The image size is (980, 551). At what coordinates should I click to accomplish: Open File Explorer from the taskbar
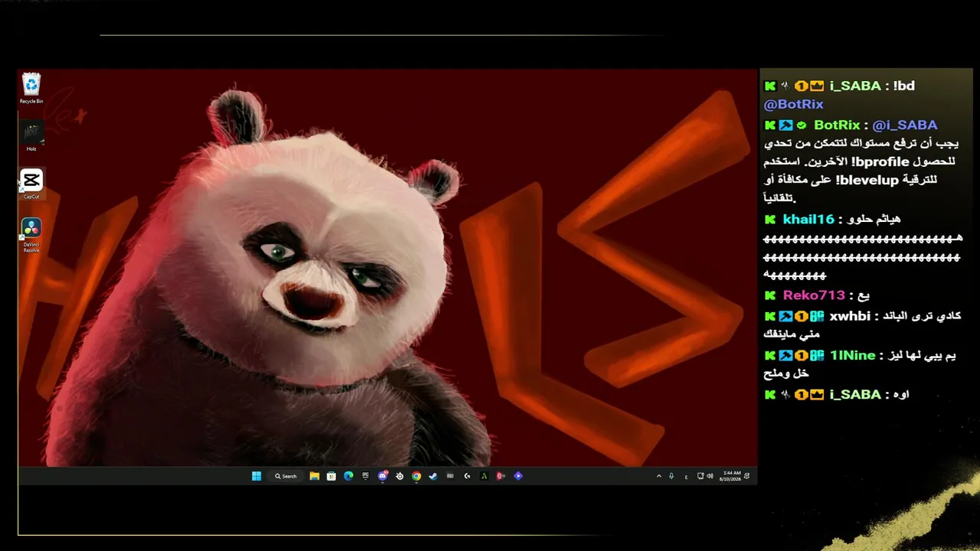[x=314, y=476]
